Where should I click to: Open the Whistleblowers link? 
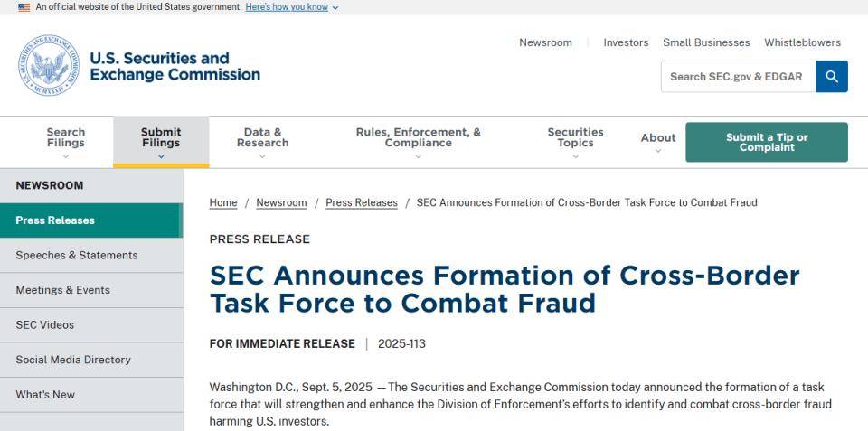tap(802, 42)
